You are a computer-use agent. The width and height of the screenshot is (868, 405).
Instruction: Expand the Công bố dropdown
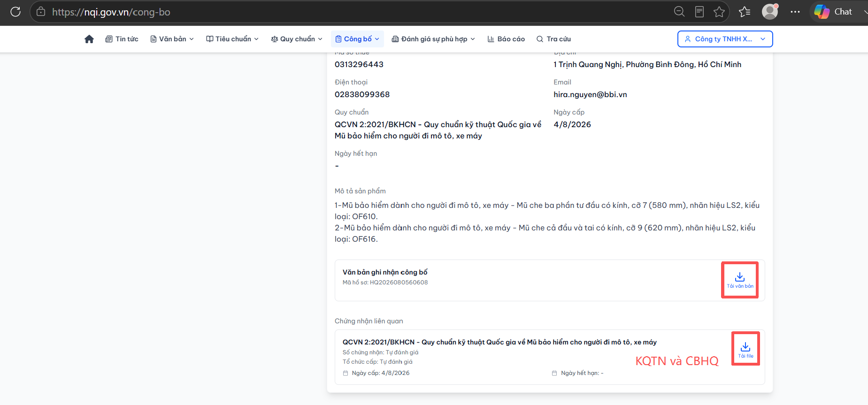[357, 39]
